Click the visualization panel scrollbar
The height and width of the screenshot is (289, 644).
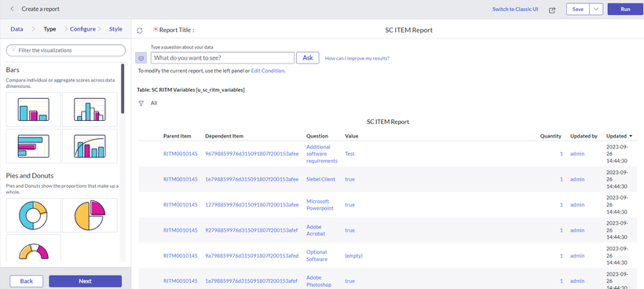[123, 88]
